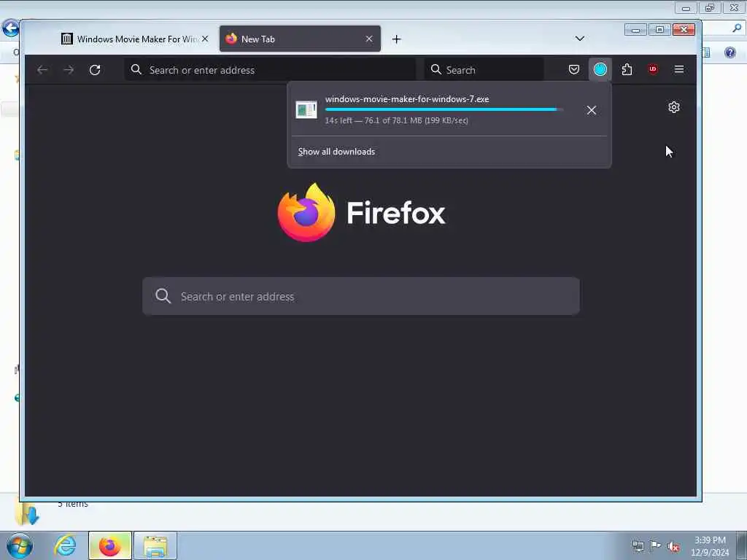Click the download status '14s left' text
The image size is (747, 560).
pos(396,120)
